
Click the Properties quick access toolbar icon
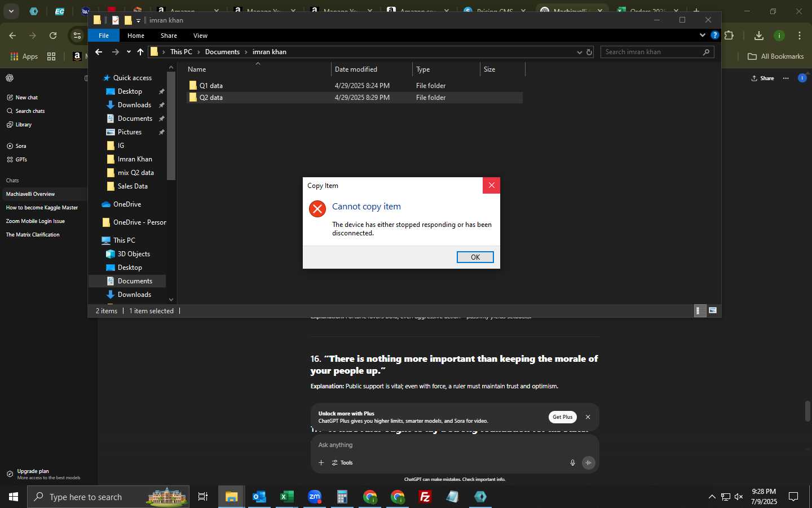(x=116, y=20)
